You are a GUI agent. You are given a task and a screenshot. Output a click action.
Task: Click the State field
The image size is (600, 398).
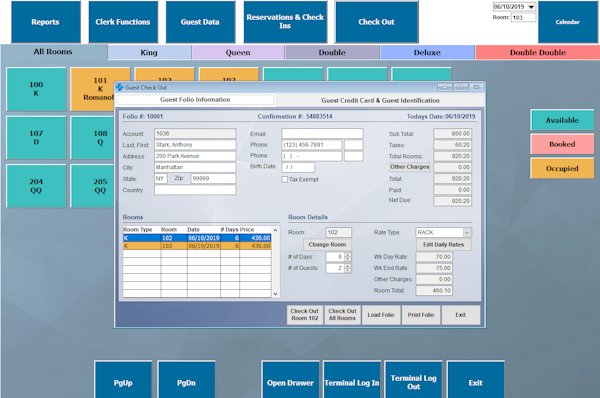point(160,179)
